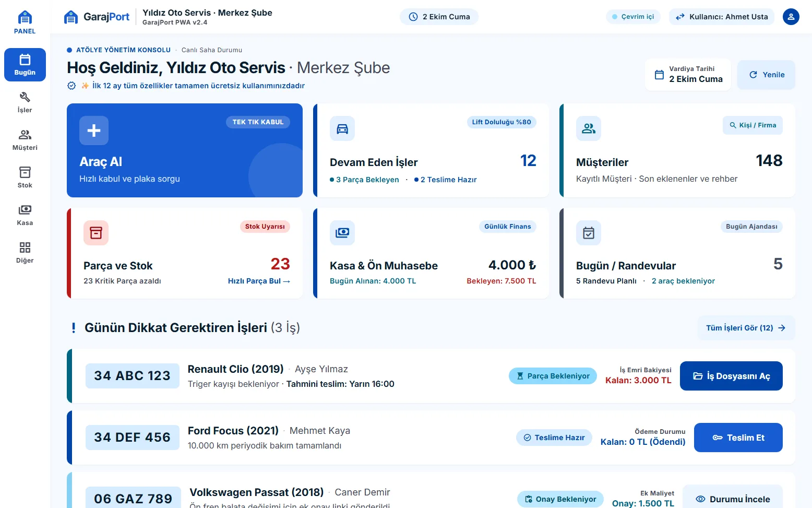Filter by 2 Teslime Hazır
Screen dimensions: 812x508
coord(446,180)
